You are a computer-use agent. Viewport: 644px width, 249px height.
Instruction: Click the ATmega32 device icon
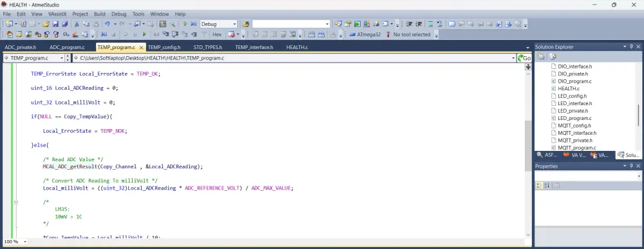(352, 35)
